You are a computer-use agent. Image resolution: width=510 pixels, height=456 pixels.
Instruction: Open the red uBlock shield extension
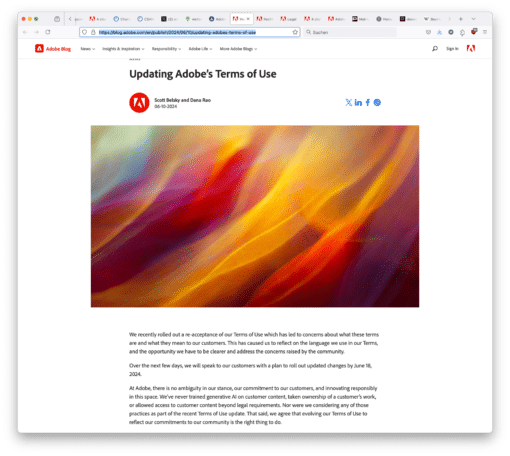click(x=474, y=32)
